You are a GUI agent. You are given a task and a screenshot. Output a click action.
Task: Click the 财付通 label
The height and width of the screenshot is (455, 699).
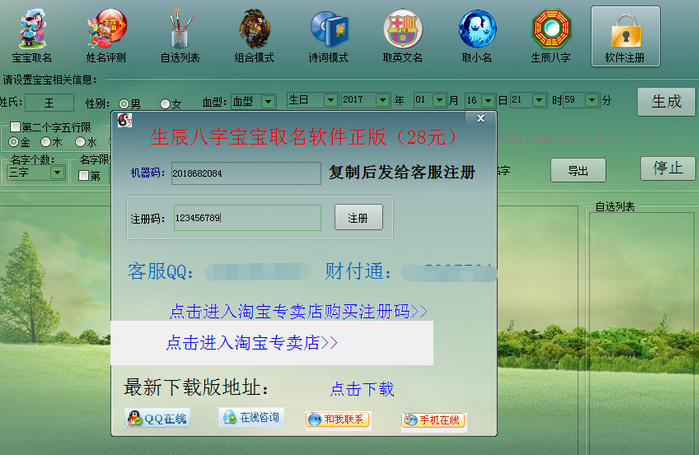pos(358,271)
